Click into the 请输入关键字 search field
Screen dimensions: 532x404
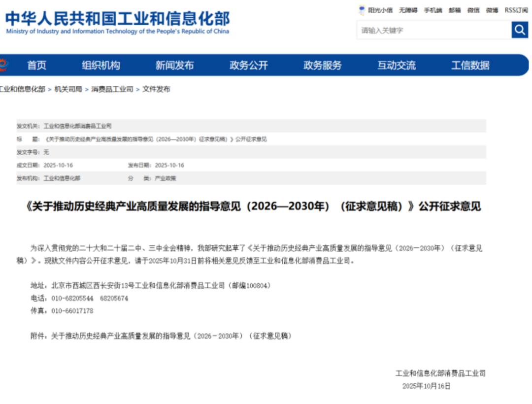click(x=433, y=31)
